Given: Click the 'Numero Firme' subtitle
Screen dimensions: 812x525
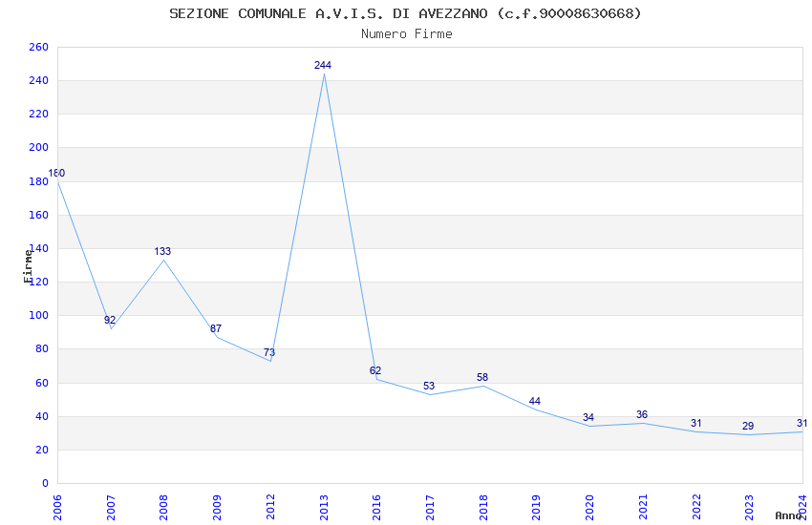Looking at the screenshot, I should point(407,34).
